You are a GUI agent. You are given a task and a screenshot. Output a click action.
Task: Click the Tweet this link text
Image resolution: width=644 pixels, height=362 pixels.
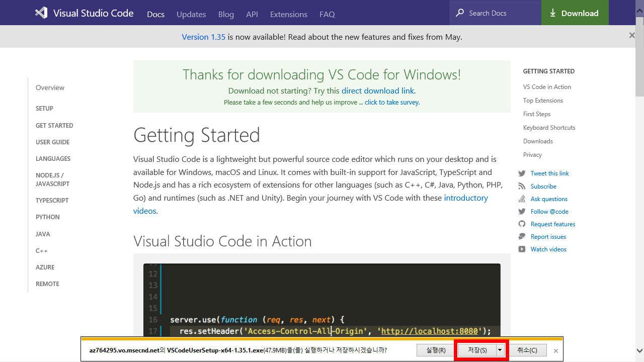tap(549, 173)
